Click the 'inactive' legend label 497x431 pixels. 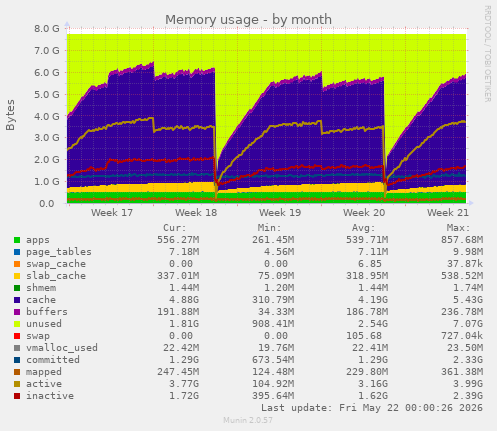[x=50, y=396]
